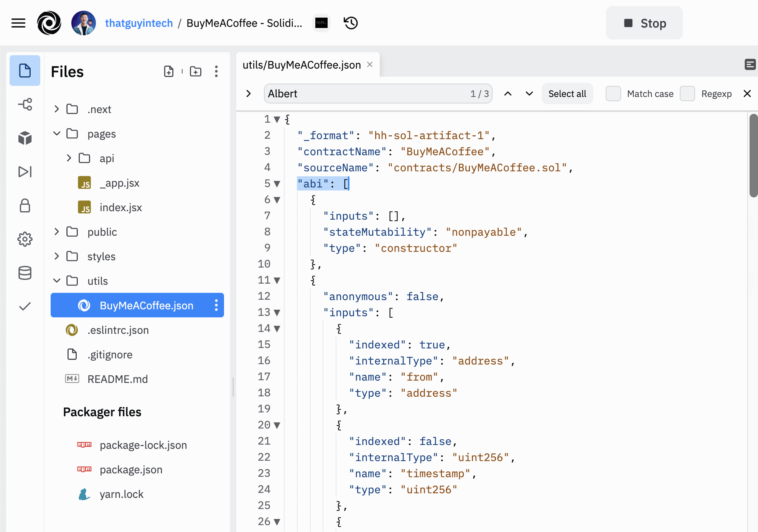758x532 pixels.
Task: Open BuyMeACoffee.json row three-dot menu
Action: [x=216, y=305]
